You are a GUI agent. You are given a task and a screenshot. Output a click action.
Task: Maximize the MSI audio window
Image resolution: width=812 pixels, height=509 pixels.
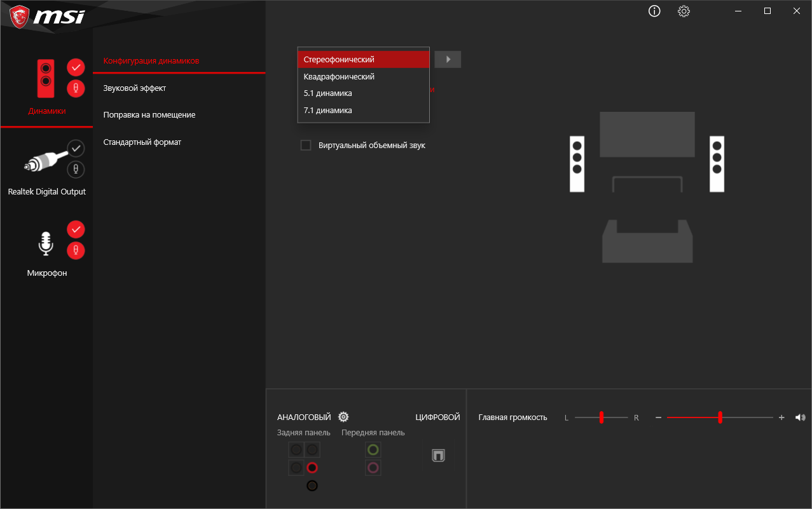[767, 11]
